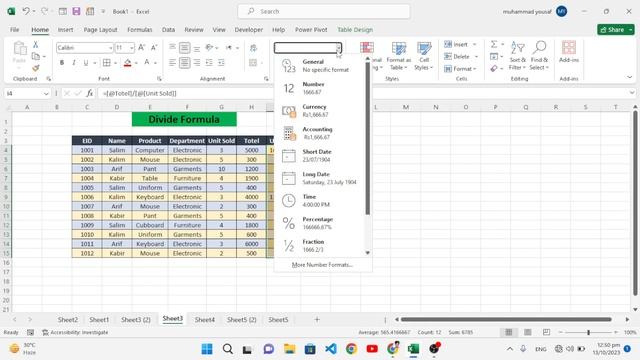This screenshot has height=360, width=640.
Task: Switch to Sheet5 (2) tab
Action: [x=242, y=320]
